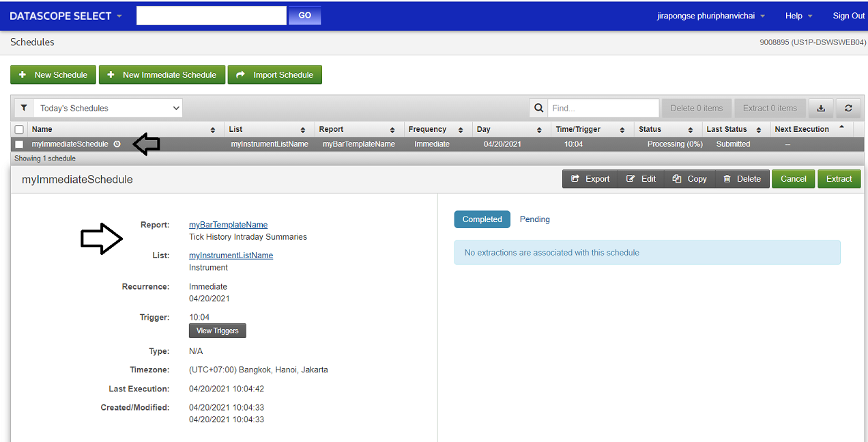868x442 pixels.
Task: Refresh the schedules list
Action: [x=848, y=108]
